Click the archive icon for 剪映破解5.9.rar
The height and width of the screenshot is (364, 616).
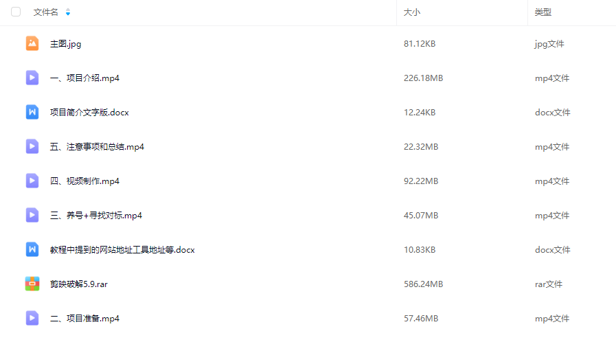click(x=32, y=284)
